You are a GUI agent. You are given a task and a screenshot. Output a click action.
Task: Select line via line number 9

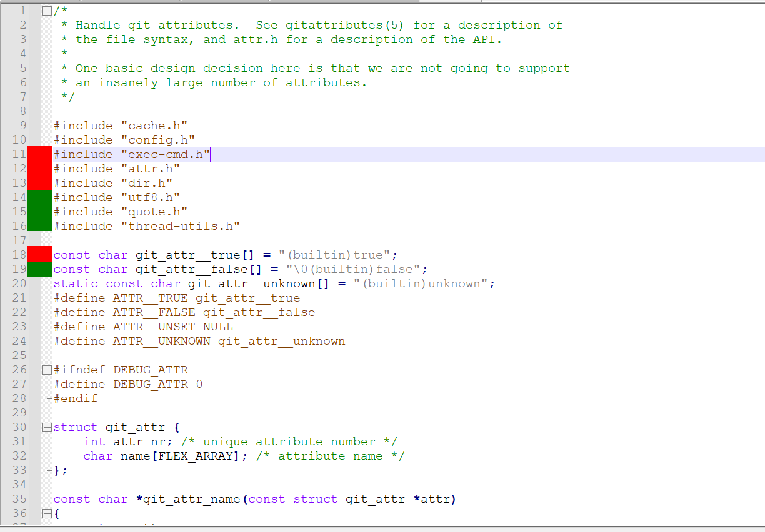click(x=22, y=126)
